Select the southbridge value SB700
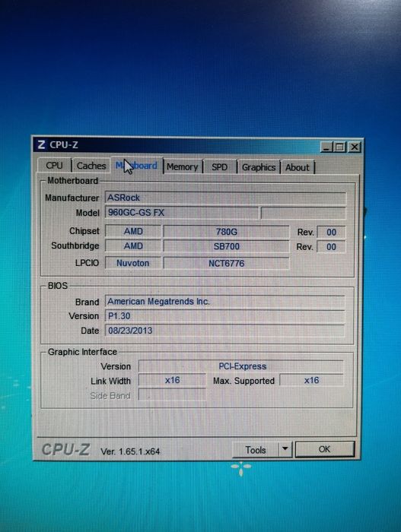The width and height of the screenshot is (401, 532). click(x=226, y=246)
